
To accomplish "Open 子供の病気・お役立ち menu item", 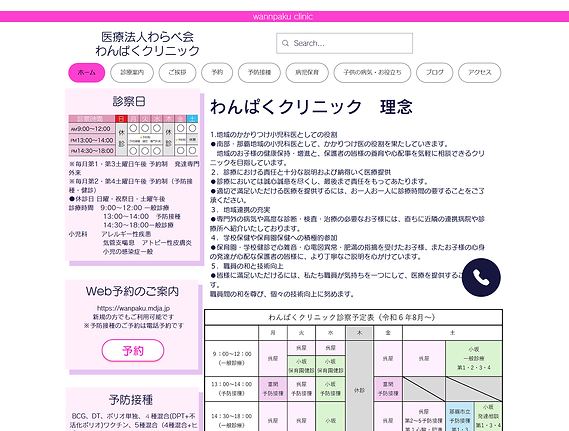I will (372, 73).
